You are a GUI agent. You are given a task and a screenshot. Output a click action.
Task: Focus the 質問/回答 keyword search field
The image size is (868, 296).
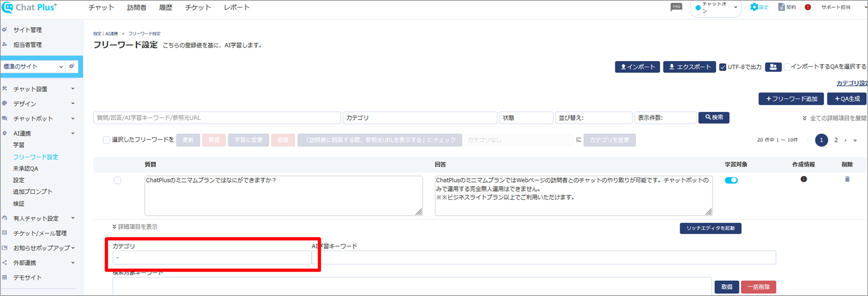click(217, 118)
